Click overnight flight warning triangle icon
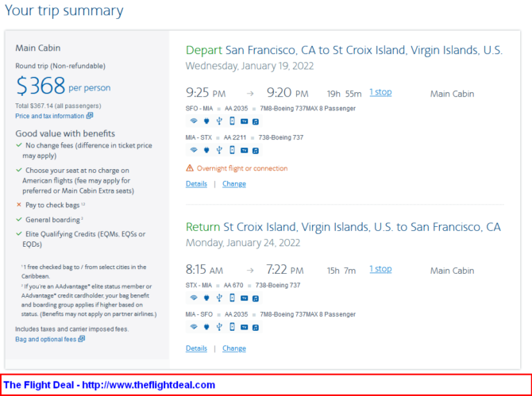 tap(190, 167)
